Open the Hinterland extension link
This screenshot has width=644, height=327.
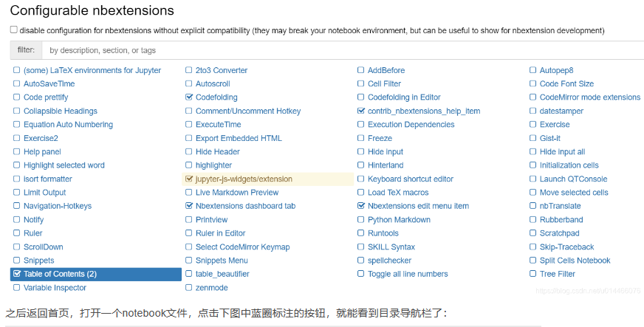(386, 165)
